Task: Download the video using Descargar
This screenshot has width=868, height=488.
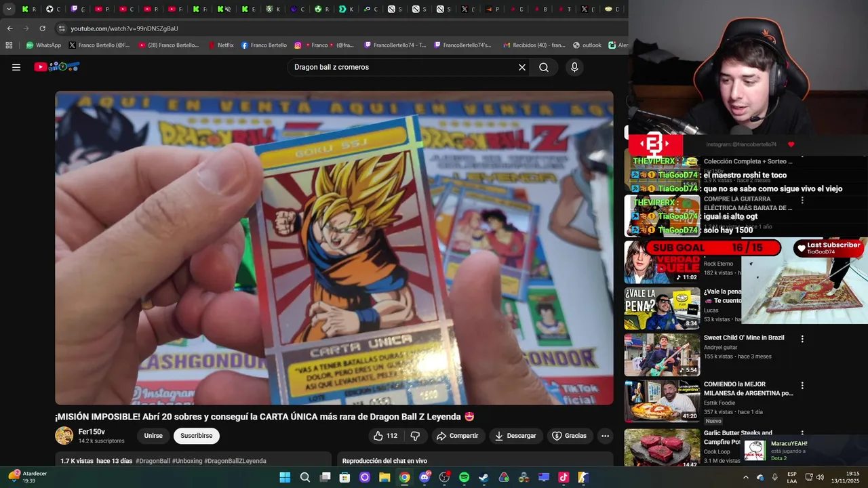Action: (515, 436)
